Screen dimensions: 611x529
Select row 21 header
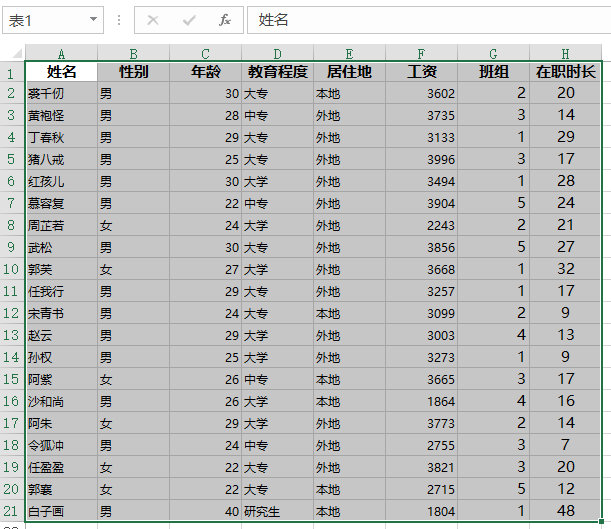point(12,511)
